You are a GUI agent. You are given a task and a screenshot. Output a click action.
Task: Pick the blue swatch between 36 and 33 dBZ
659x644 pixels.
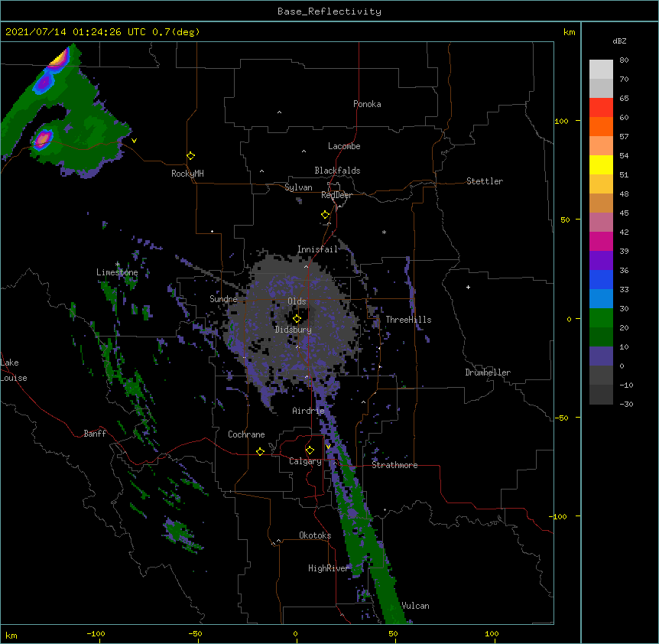pos(601,279)
